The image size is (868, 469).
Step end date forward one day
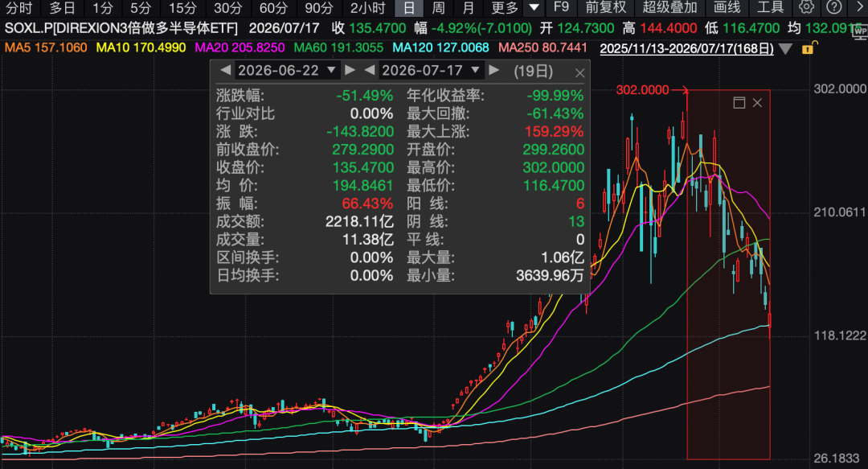[494, 71]
